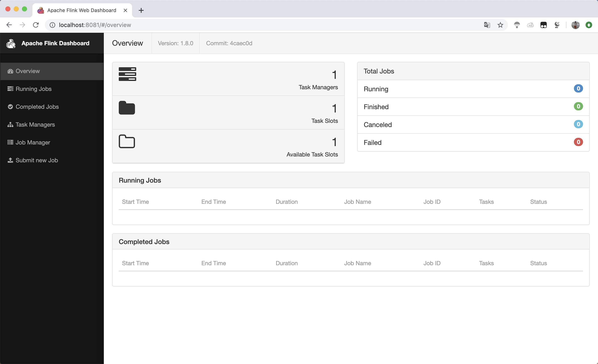The width and height of the screenshot is (598, 364).
Task: Click the Submit new Job button
Action: pos(37,160)
